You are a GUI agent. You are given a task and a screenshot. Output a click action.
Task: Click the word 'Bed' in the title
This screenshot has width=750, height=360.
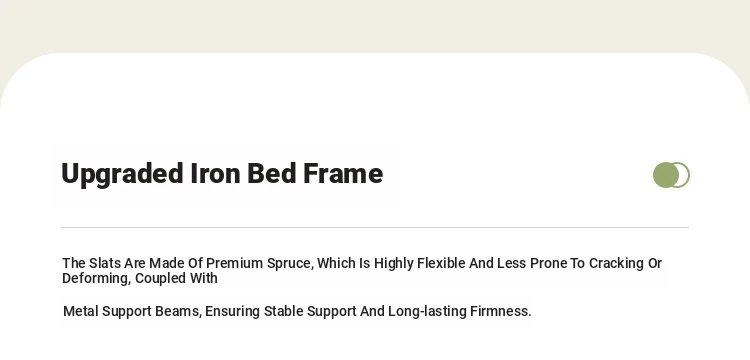click(x=272, y=174)
